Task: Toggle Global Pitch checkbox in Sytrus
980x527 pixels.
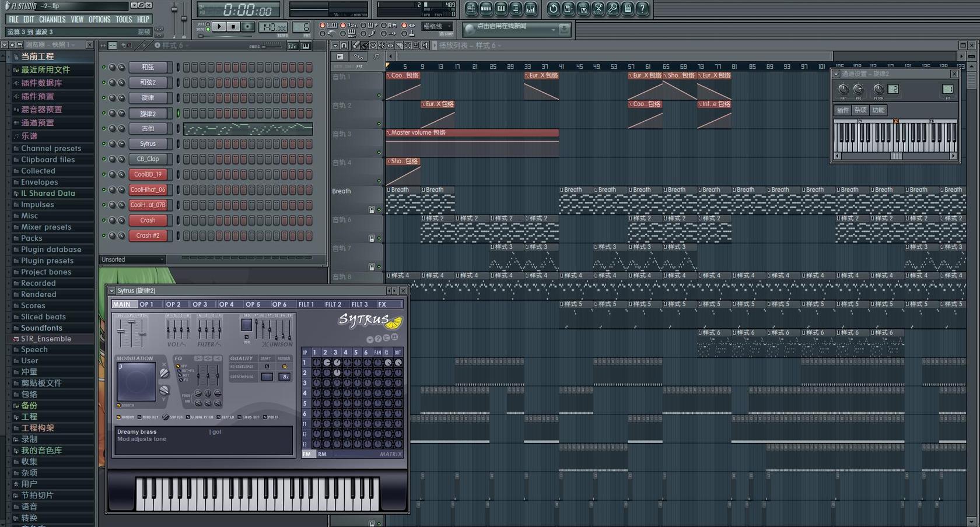Action: pyautogui.click(x=188, y=417)
